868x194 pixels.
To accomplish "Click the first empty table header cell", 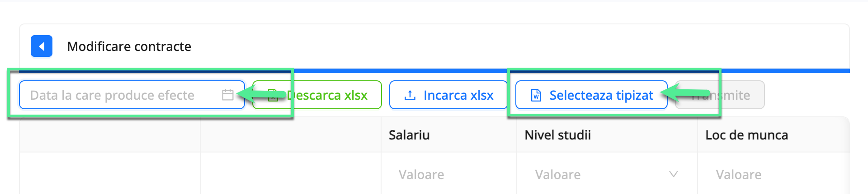I will pyautogui.click(x=110, y=135).
